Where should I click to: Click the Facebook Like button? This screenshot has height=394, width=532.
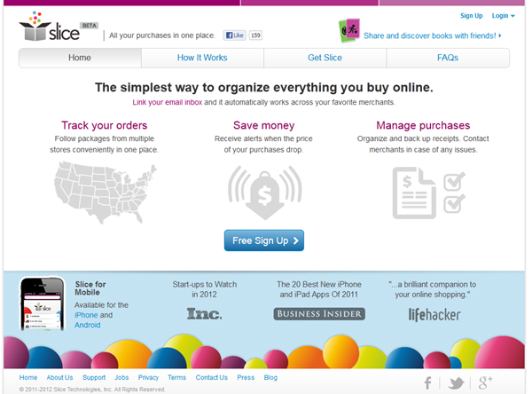(x=234, y=35)
